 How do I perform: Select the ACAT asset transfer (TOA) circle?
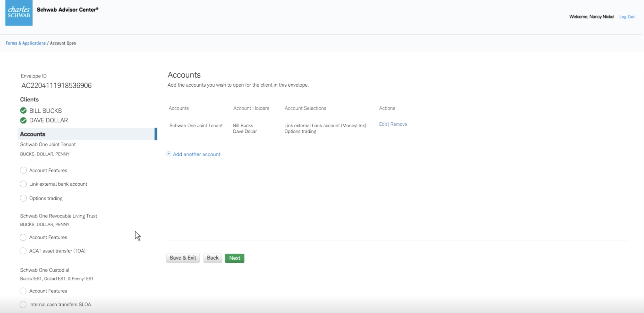23,251
